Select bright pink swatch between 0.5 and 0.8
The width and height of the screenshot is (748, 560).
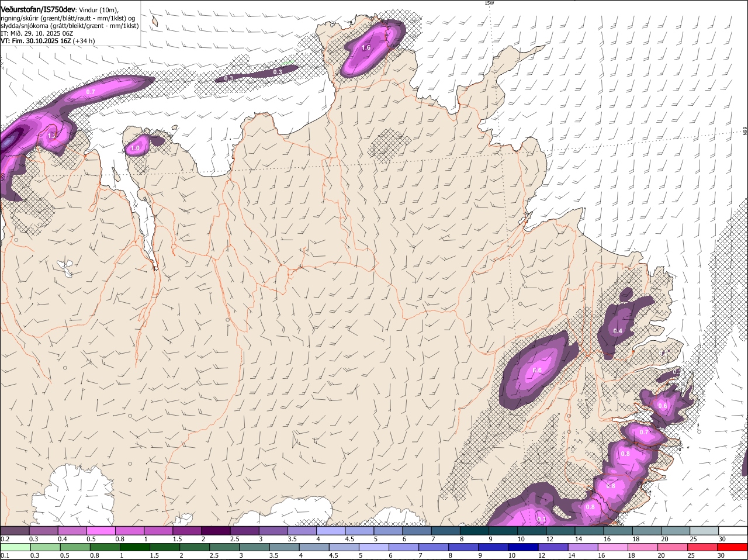tap(101, 531)
